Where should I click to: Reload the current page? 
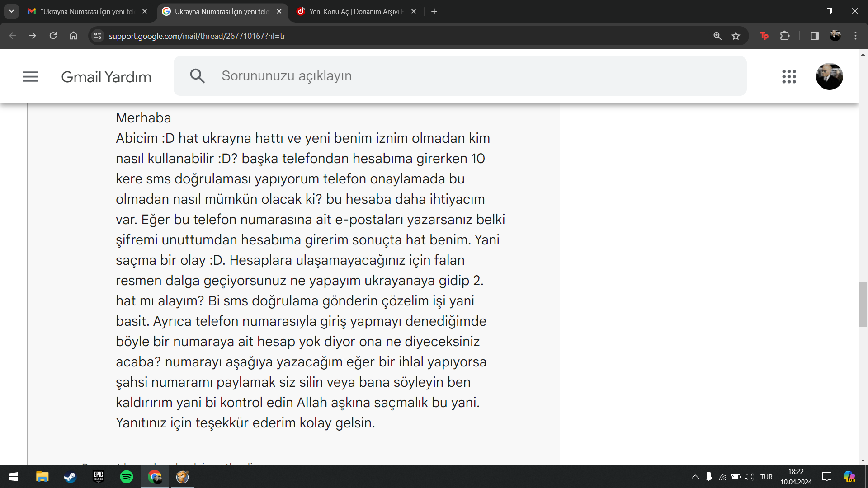pos(53,36)
